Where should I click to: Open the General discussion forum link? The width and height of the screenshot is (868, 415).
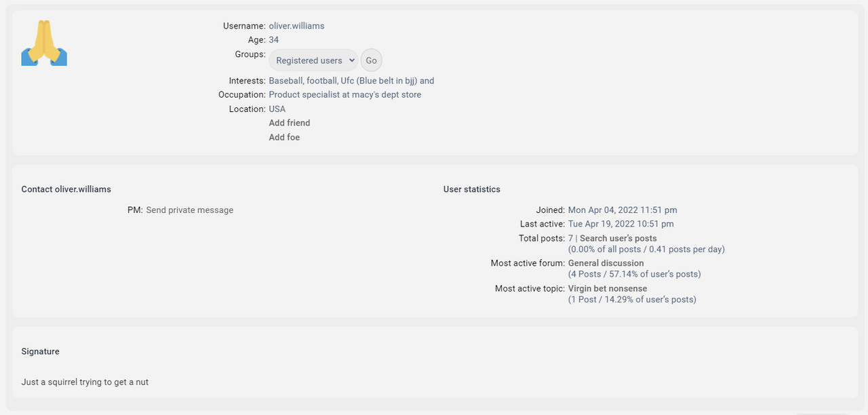(x=606, y=263)
